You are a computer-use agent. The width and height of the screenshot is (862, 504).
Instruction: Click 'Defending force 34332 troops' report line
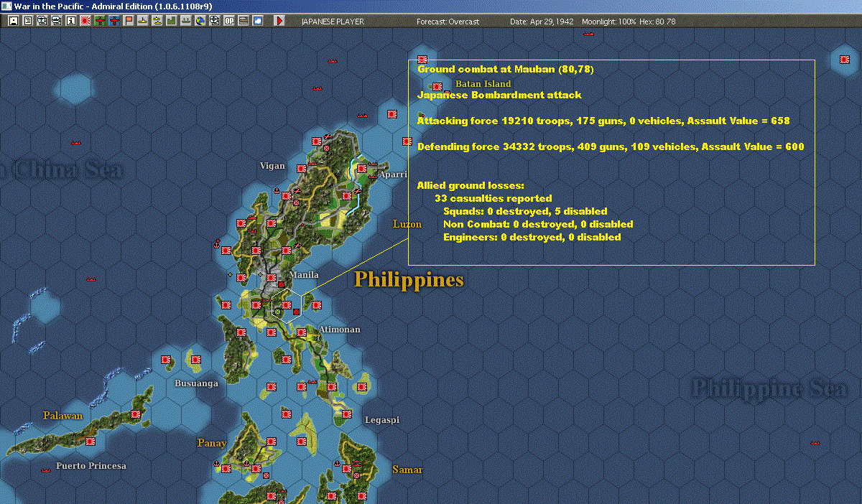(611, 146)
